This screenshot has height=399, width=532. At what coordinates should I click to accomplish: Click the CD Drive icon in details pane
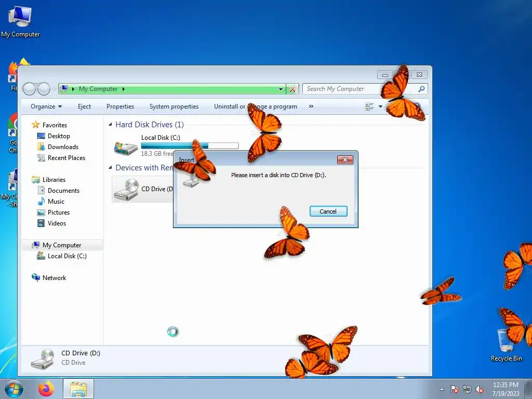(43, 358)
